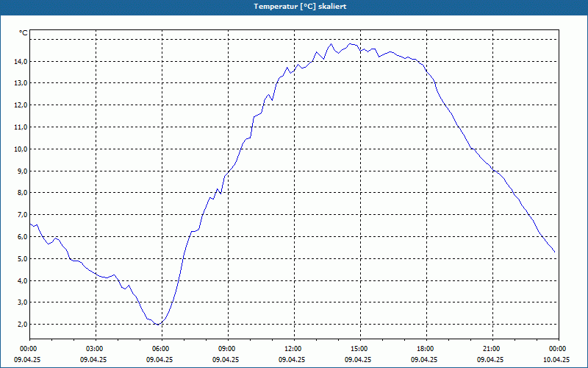Screen dimensions: 588x368
Task: Click the '09.04.25' date under 03:00
Action: (93, 359)
